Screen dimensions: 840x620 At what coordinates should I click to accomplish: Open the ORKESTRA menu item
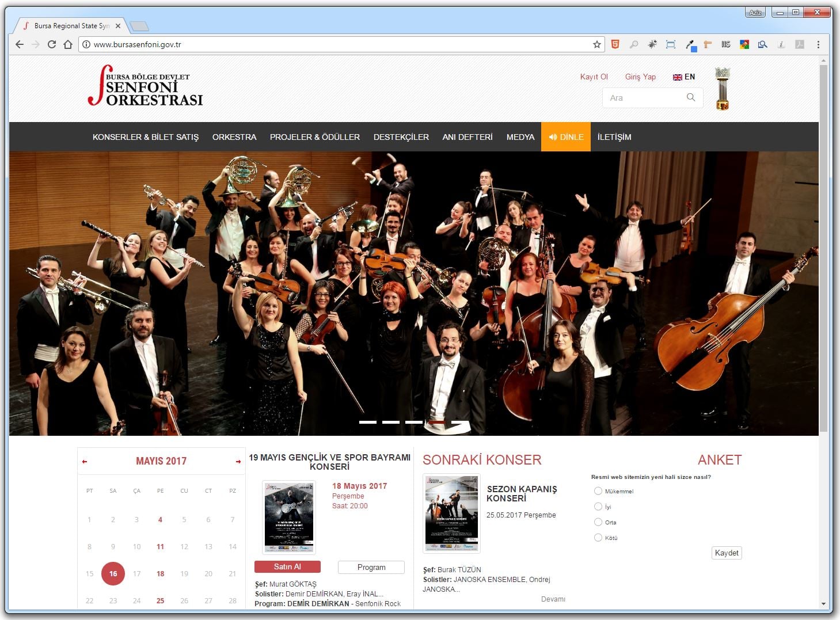point(234,137)
